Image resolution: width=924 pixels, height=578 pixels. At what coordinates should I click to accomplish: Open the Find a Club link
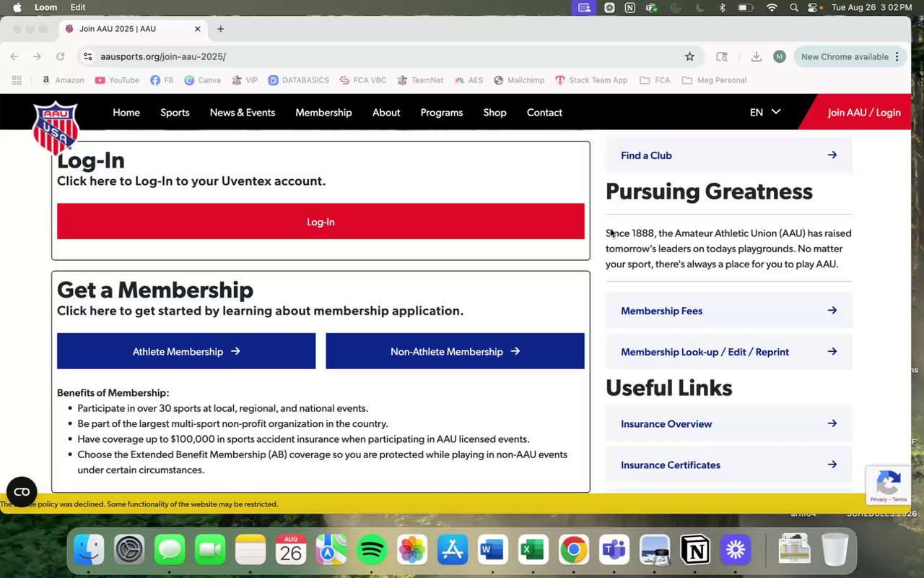click(x=729, y=155)
